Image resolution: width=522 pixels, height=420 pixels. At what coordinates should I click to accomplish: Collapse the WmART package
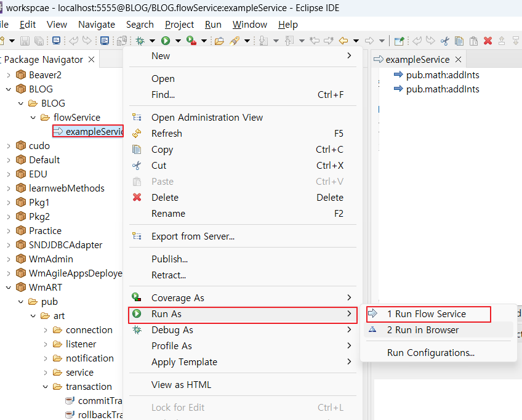coord(9,288)
